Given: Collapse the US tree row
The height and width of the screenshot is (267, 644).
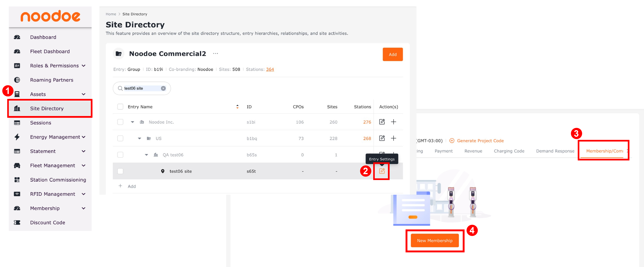Looking at the screenshot, I should point(139,138).
